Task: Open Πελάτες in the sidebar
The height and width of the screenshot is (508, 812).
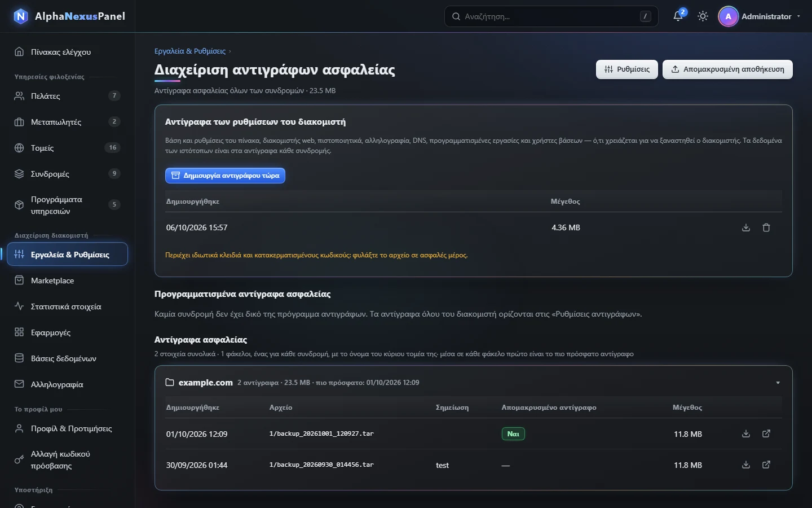Action: [68, 96]
